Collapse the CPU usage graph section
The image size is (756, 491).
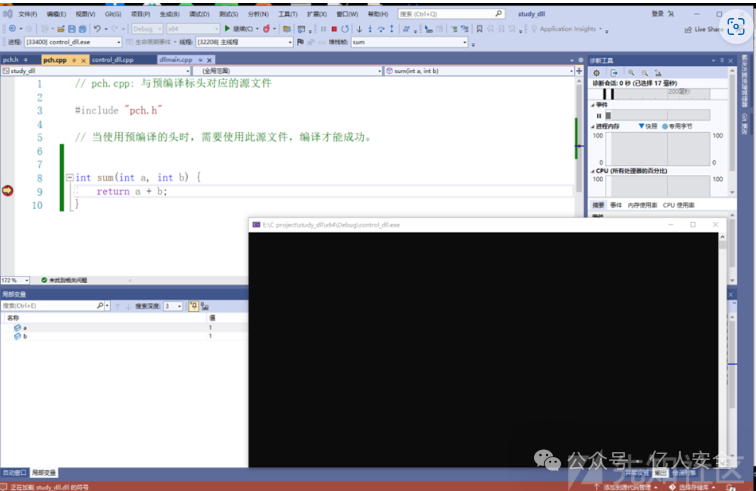click(593, 172)
